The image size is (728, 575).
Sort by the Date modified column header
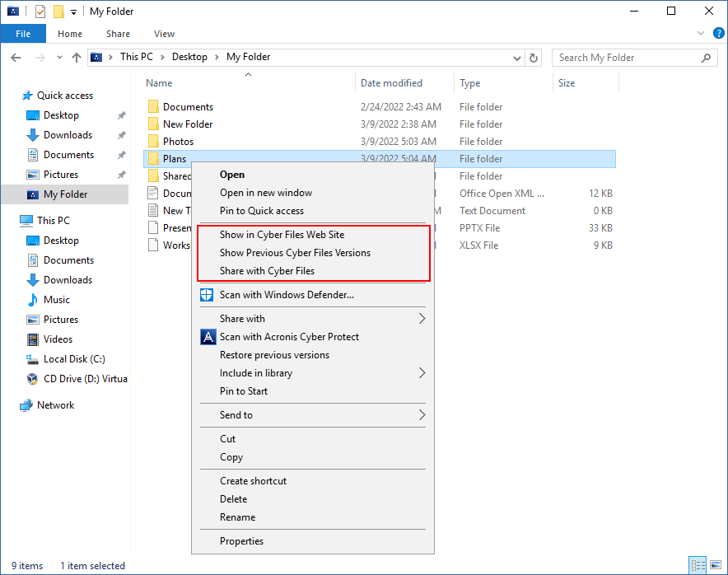coord(391,83)
